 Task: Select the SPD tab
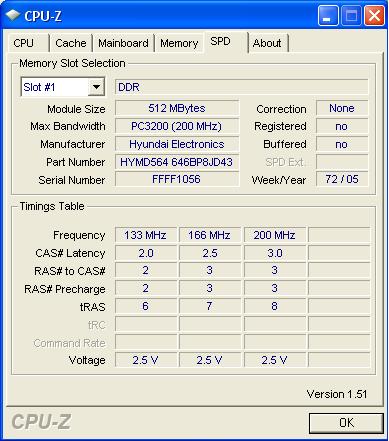[x=226, y=42]
